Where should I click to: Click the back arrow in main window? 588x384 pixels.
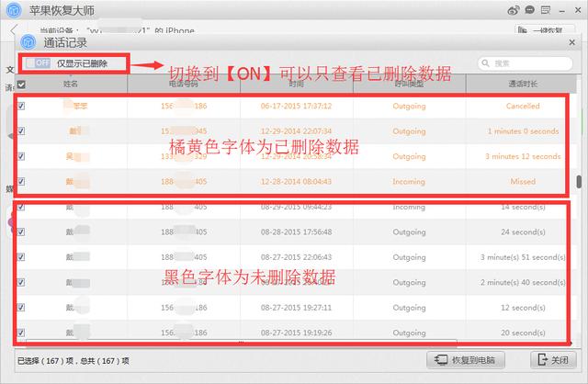(x=14, y=30)
